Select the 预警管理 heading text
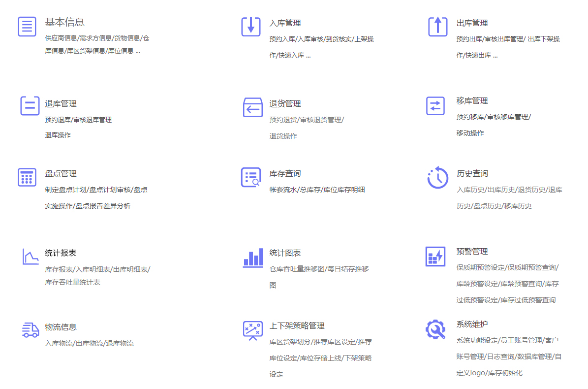This screenshot has height=389, width=588. 472,252
